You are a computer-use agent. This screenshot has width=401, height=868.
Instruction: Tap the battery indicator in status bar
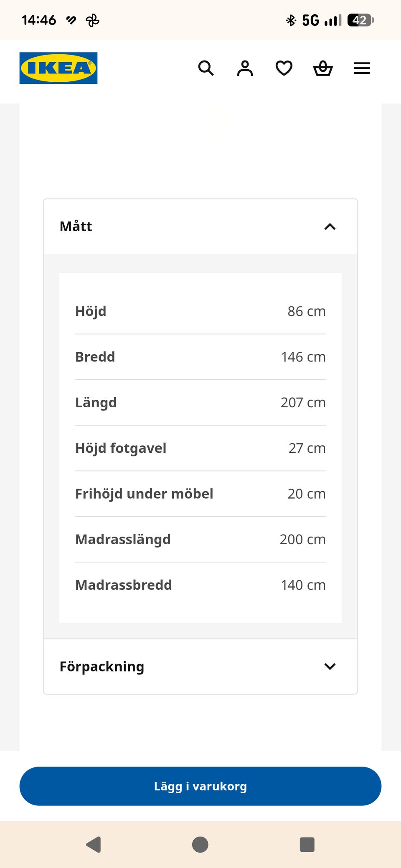point(360,20)
